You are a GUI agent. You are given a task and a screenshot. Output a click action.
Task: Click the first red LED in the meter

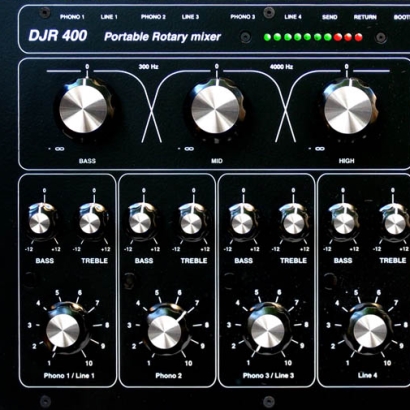[338, 37]
